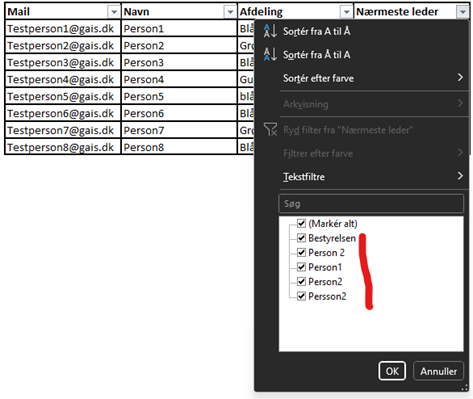Select the Person2 cell in Navn column
The height and width of the screenshot is (399, 473).
click(179, 46)
